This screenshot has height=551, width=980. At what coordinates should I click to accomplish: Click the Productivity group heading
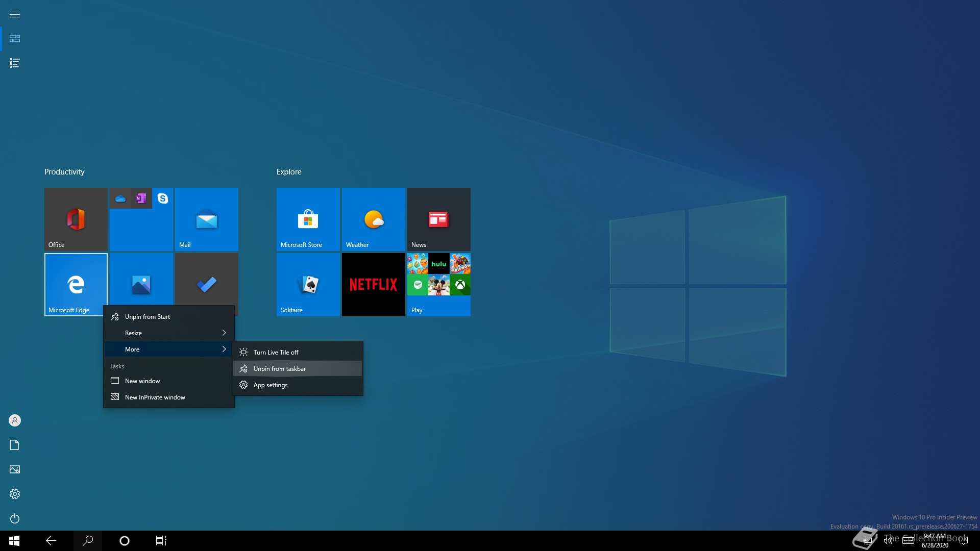coord(64,172)
